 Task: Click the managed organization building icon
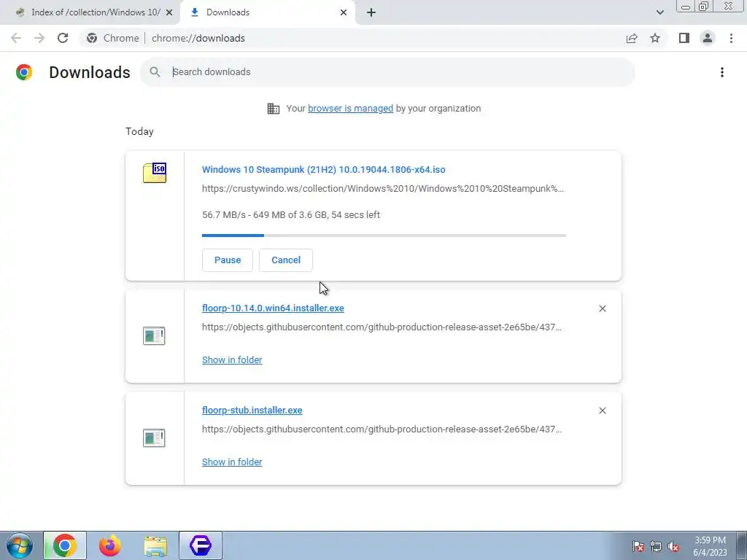click(274, 109)
